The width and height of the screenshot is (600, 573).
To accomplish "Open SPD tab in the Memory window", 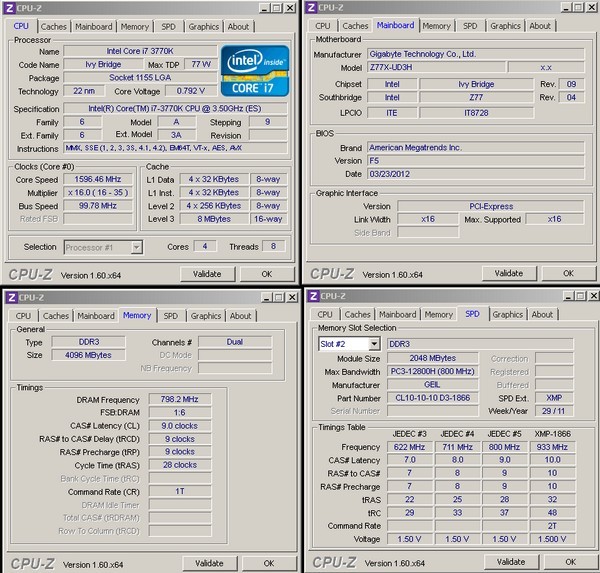I will [x=171, y=316].
